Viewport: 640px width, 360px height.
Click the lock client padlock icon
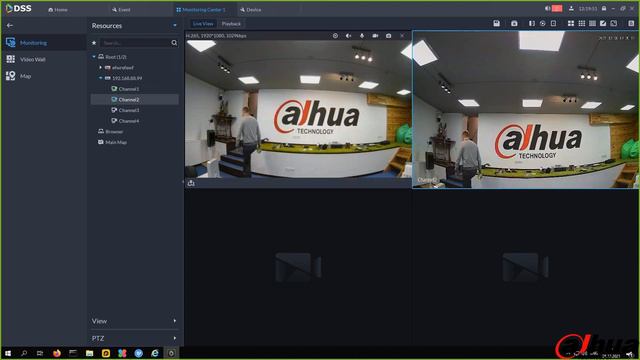(604, 8)
